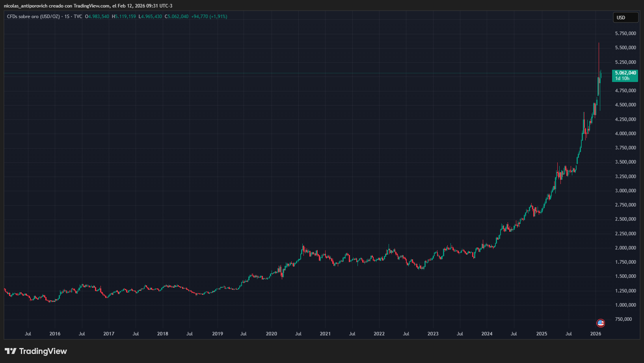Screen dimensions: 644x363
Task: Click the 2023 label on time axis
Action: pos(433,334)
